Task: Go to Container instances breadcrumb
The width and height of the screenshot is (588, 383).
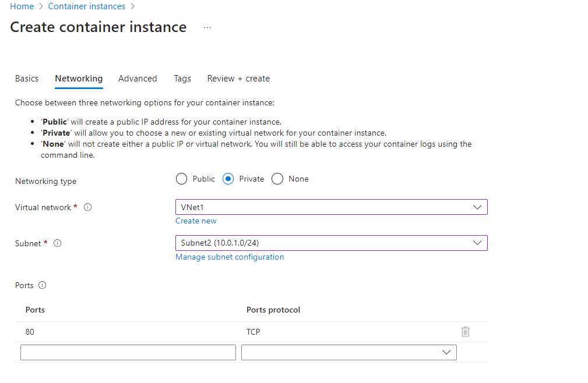Action: pyautogui.click(x=86, y=6)
